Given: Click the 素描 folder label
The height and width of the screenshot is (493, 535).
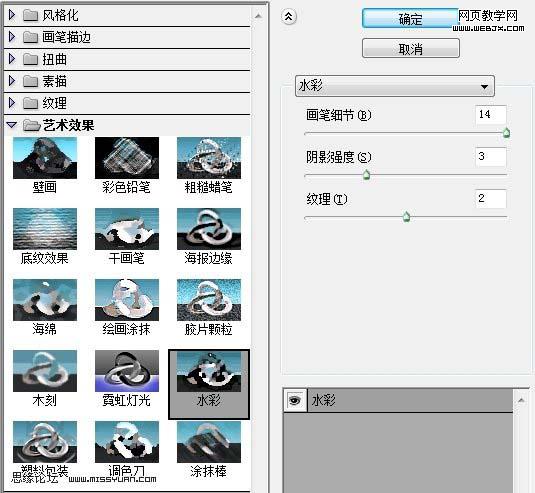Looking at the screenshot, I should pyautogui.click(x=55, y=81).
